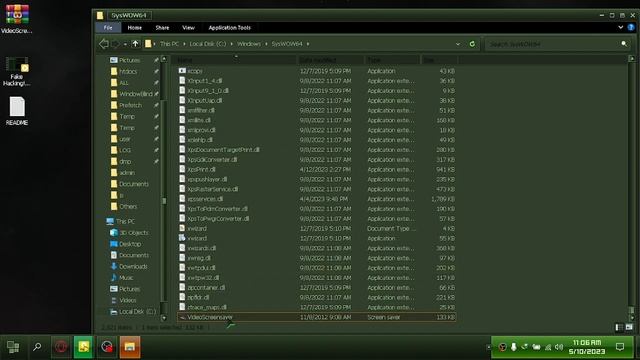This screenshot has width=640, height=360.
Task: Sort files by Date modified column
Action: click(331, 60)
